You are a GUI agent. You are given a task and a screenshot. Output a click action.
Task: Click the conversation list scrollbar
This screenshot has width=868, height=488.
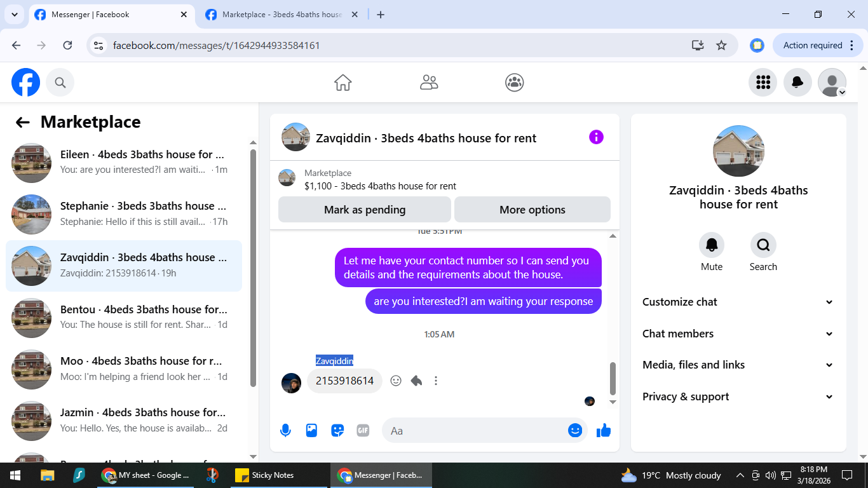(253, 268)
